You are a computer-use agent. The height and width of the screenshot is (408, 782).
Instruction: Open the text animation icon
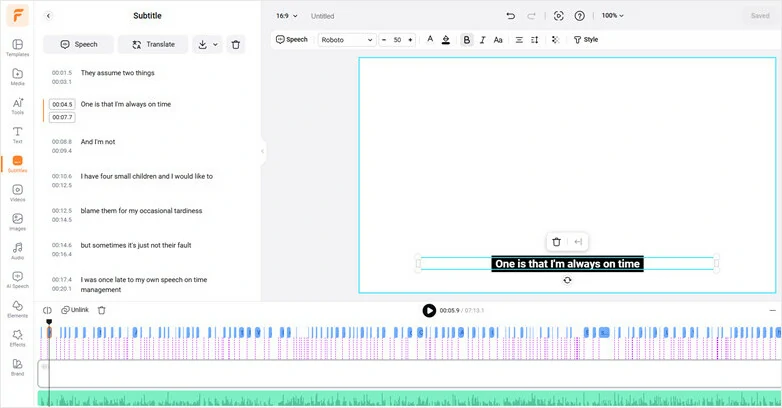click(556, 40)
